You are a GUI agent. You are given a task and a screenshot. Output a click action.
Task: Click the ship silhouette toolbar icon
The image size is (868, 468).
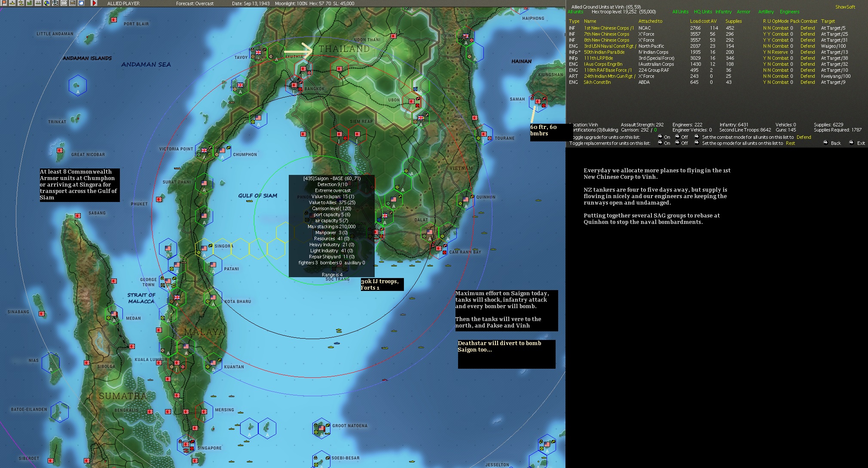point(38,3)
